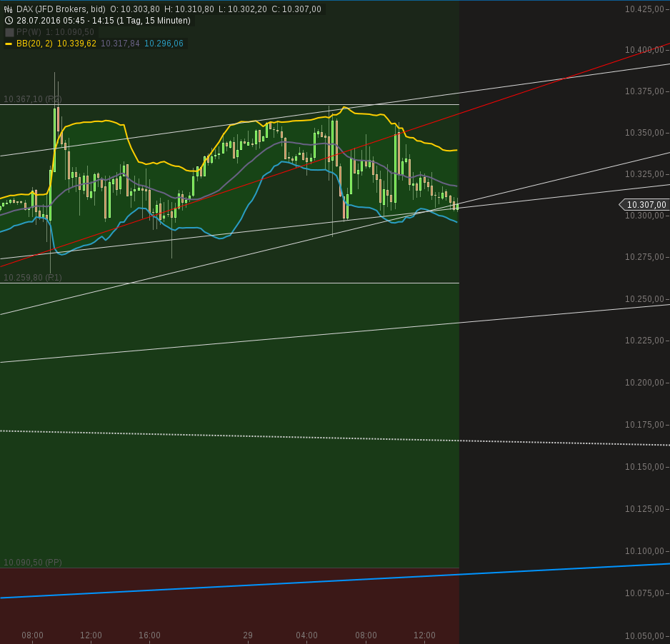
Task: Click the 10.250,00 price axis label
Action: point(644,299)
